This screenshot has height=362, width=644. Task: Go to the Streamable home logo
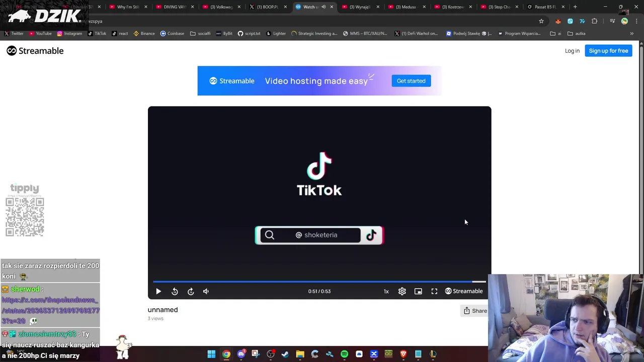pyautogui.click(x=35, y=51)
